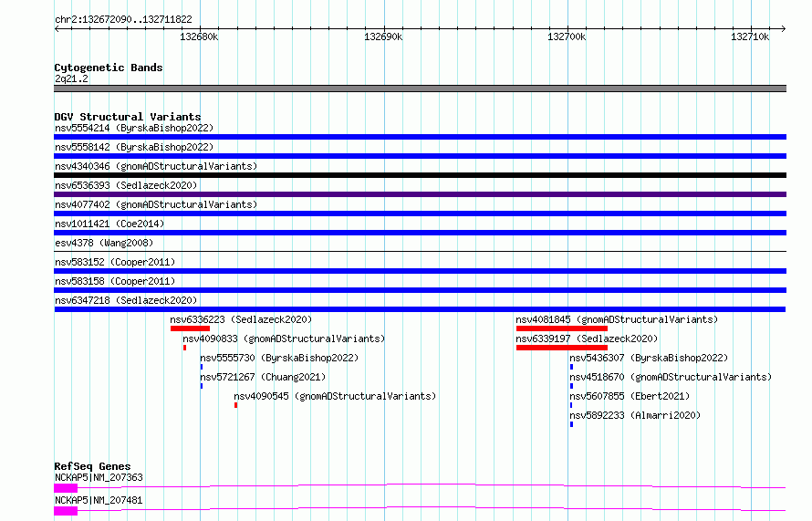Click the purple bar of nsv6536393

click(420, 194)
